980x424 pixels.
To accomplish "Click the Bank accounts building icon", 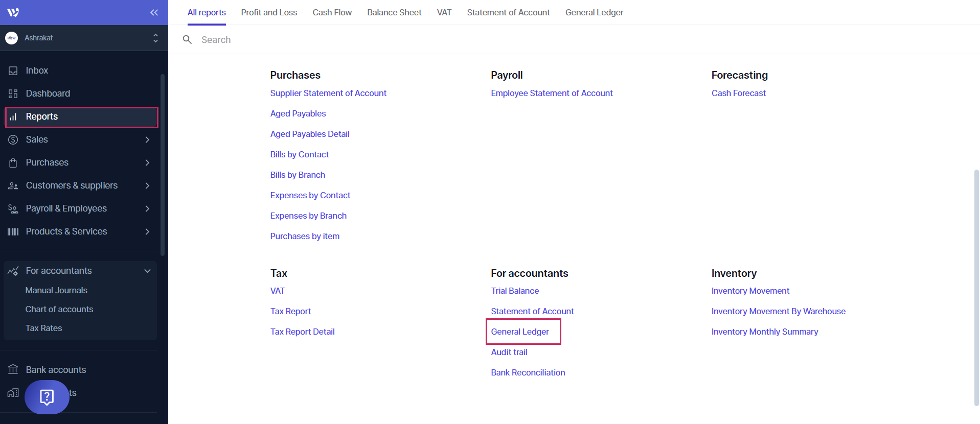I will point(13,369).
